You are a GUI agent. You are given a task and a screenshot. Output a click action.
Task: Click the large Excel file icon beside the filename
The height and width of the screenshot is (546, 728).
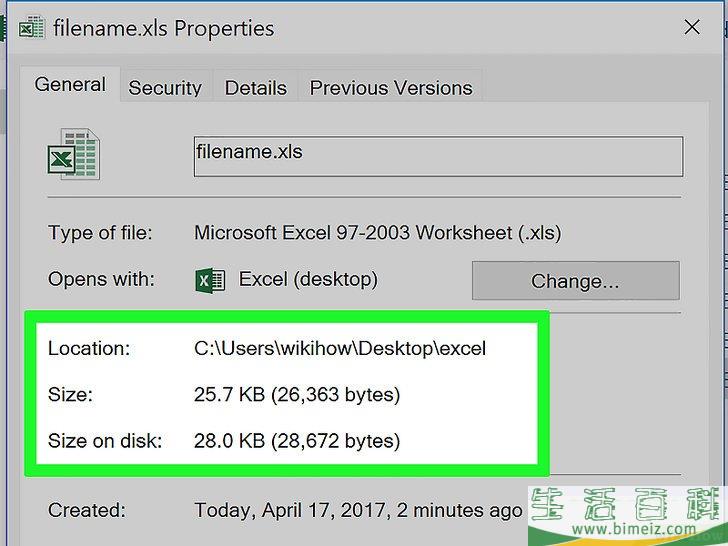coord(74,155)
